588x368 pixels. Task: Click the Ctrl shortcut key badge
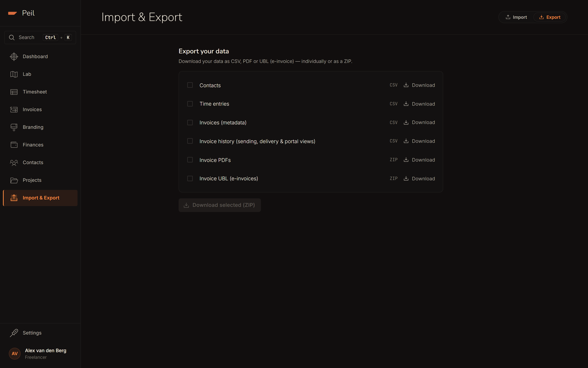click(51, 38)
